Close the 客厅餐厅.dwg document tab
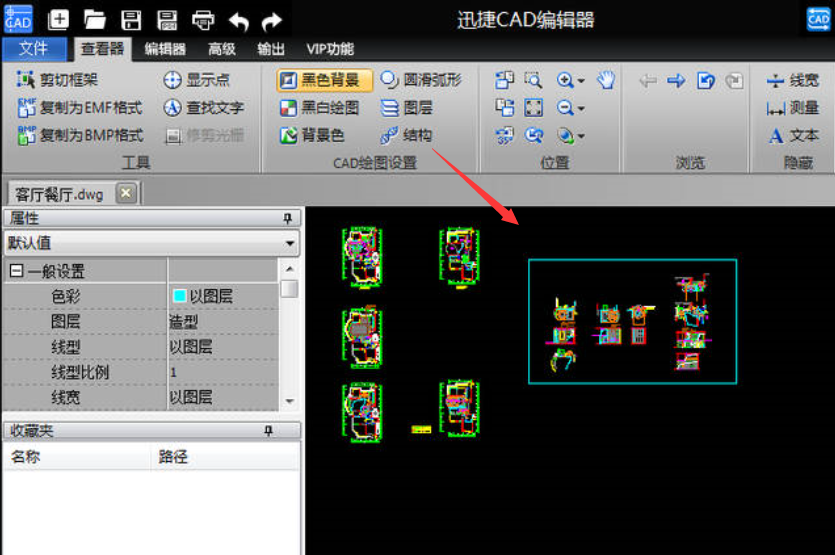 point(125,193)
